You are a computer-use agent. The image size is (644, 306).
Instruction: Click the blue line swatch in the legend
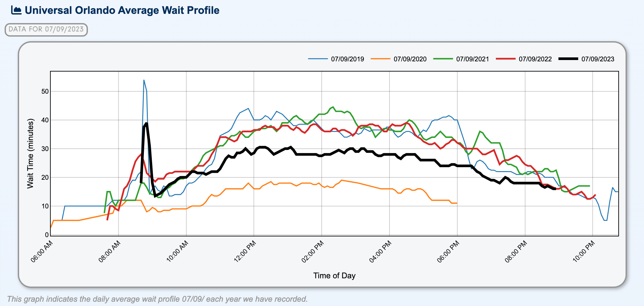(x=318, y=59)
